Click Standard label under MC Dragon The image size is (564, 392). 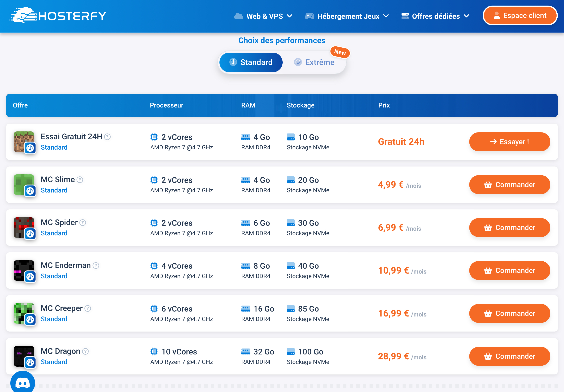pyautogui.click(x=54, y=362)
